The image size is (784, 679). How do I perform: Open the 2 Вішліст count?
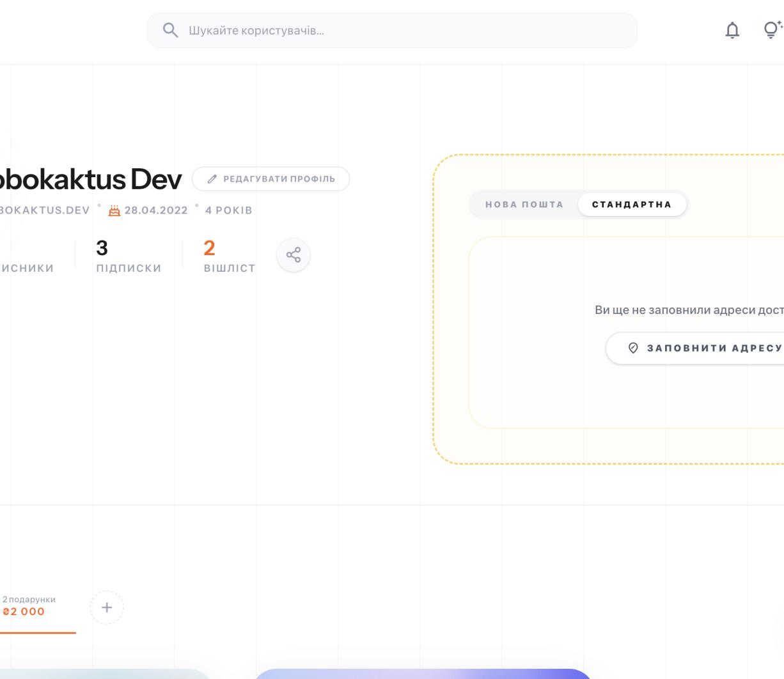(x=229, y=255)
